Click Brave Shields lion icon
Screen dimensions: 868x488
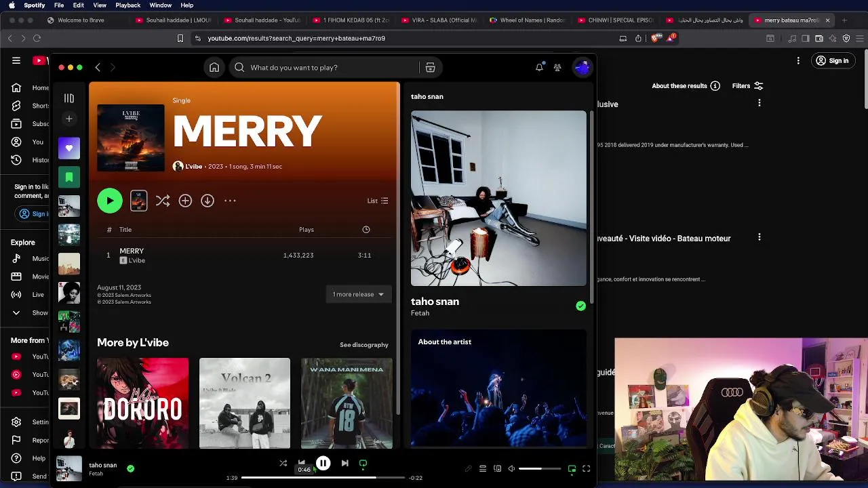pos(655,39)
